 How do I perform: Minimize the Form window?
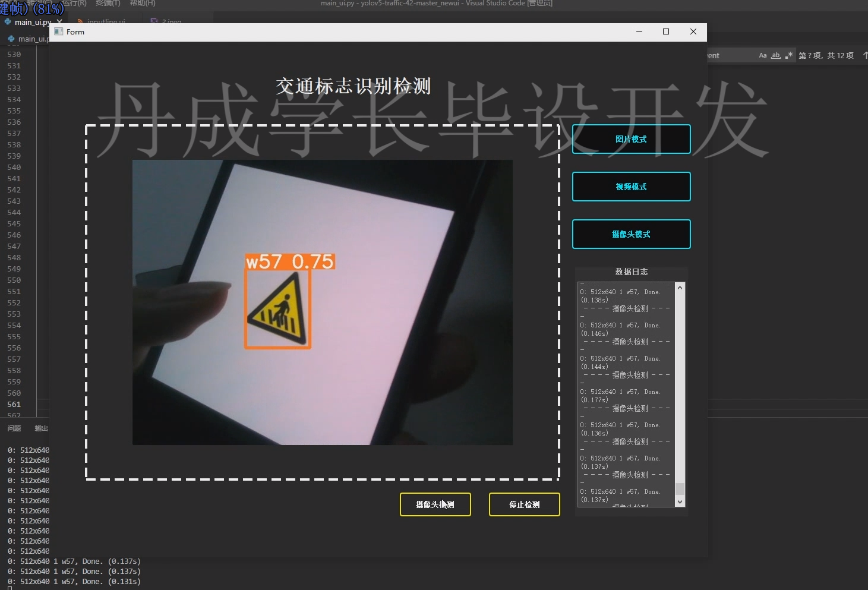pyautogui.click(x=639, y=31)
